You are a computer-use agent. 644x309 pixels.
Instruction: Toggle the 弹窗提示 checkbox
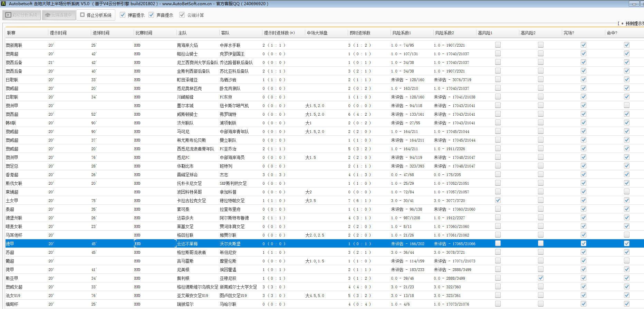123,15
